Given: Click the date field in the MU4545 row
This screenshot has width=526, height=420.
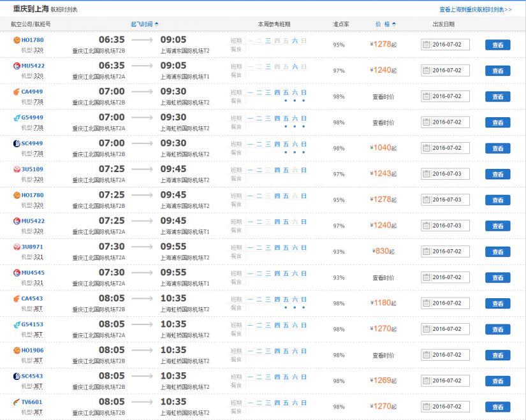Looking at the screenshot, I should [x=445, y=277].
